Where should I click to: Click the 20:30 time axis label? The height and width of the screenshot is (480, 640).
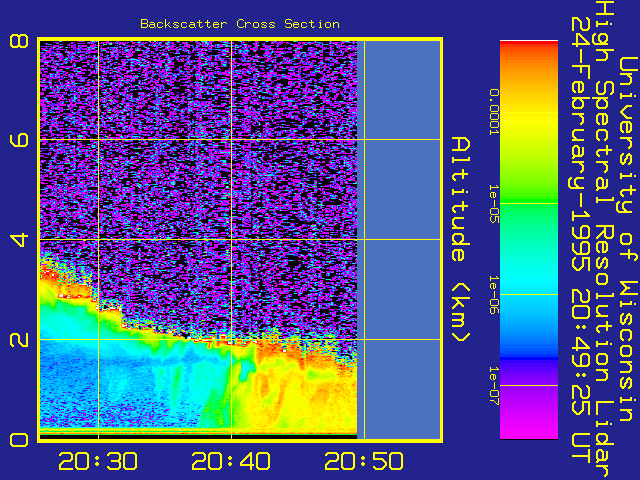pos(98,461)
